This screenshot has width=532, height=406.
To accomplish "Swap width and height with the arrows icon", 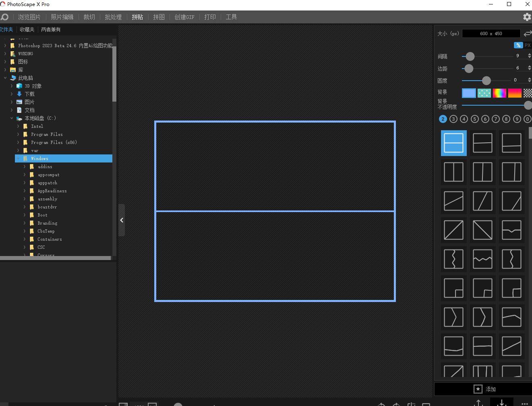I will pos(527,34).
